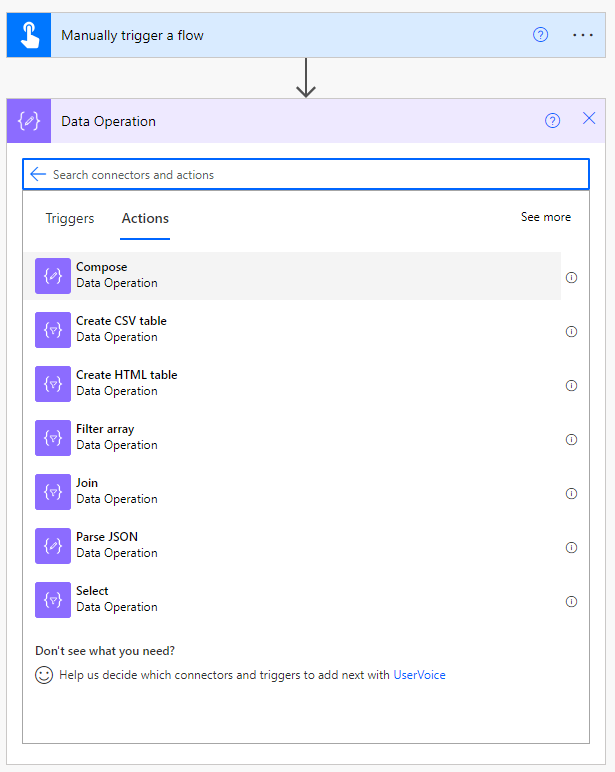This screenshot has width=615, height=772.
Task: Click the Data Operation card title
Action: 108,121
